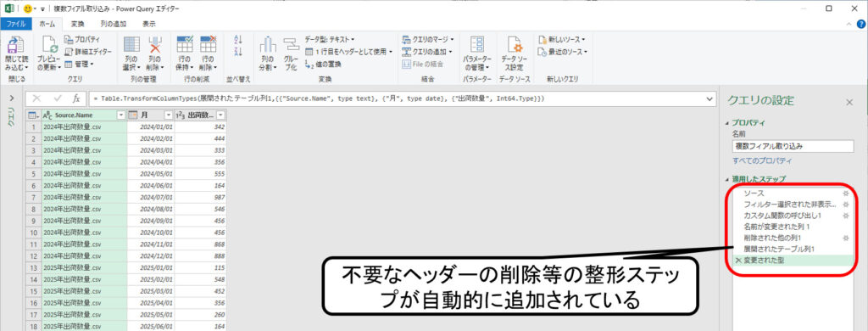Open Properties (プロパティ) in the query group
The image size is (868, 331).
(81, 39)
